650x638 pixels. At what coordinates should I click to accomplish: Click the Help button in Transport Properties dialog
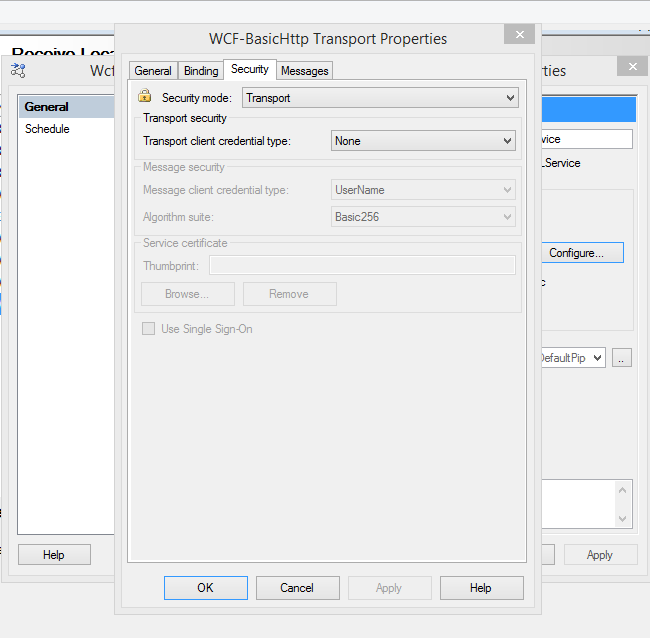pos(482,588)
